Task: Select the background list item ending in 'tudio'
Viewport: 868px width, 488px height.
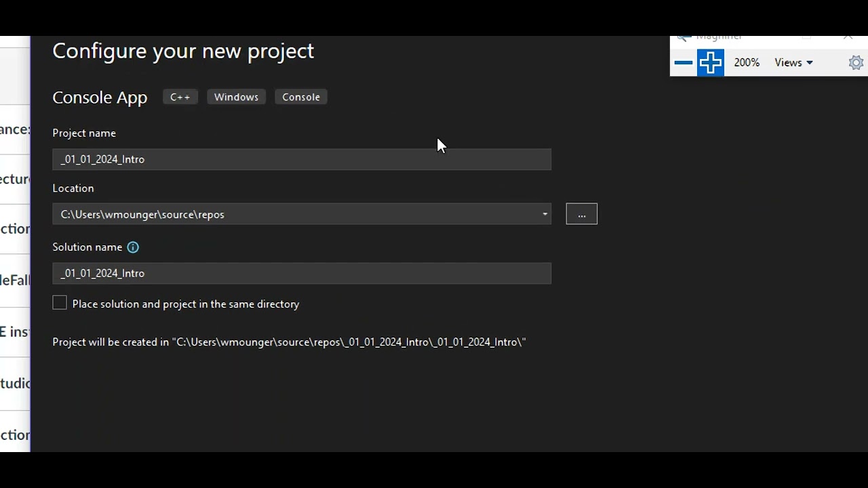Action: tap(15, 384)
